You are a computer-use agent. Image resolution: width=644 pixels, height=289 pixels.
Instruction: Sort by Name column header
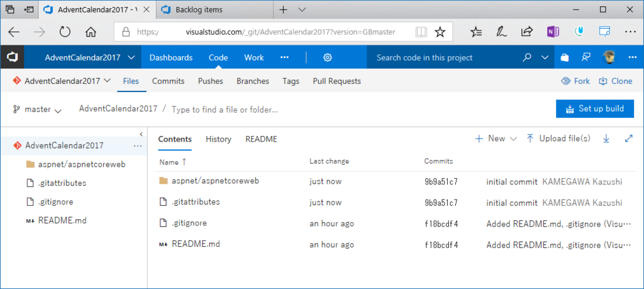tap(173, 162)
